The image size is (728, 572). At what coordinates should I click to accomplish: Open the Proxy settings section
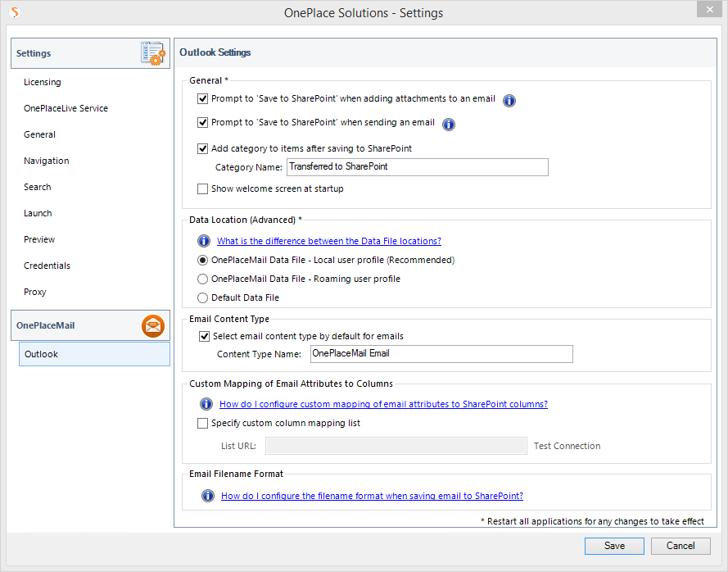pos(35,292)
